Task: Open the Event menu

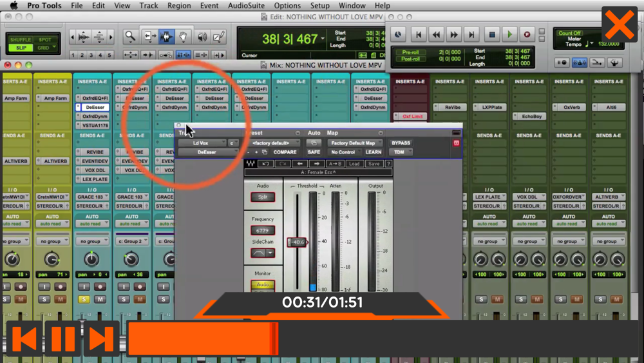Action: pyautogui.click(x=209, y=5)
